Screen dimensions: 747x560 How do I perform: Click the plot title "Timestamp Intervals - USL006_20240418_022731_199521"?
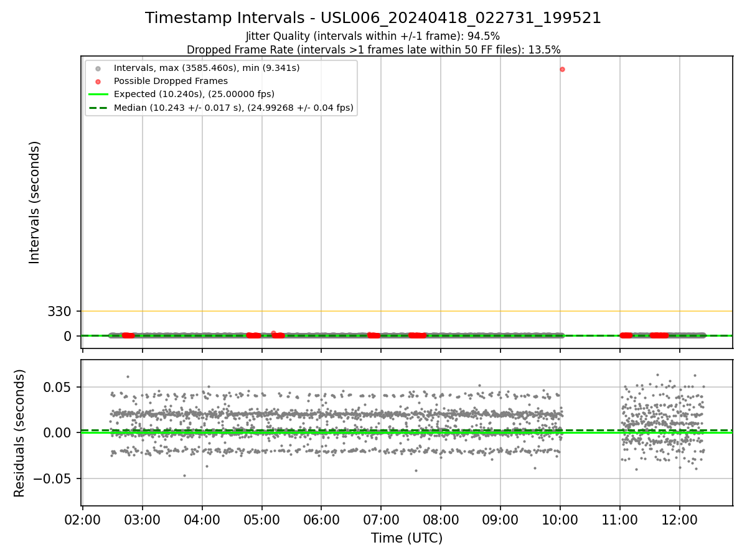click(373, 18)
